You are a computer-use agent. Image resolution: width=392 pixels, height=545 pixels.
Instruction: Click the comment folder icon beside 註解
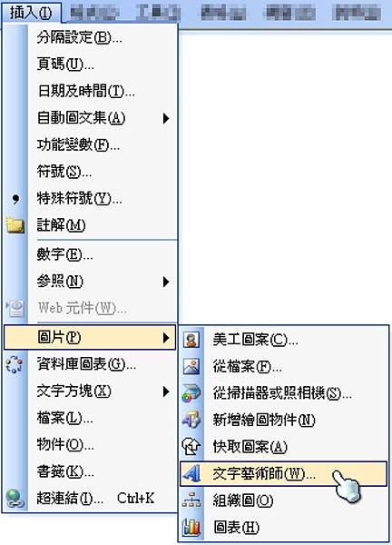coord(15,225)
